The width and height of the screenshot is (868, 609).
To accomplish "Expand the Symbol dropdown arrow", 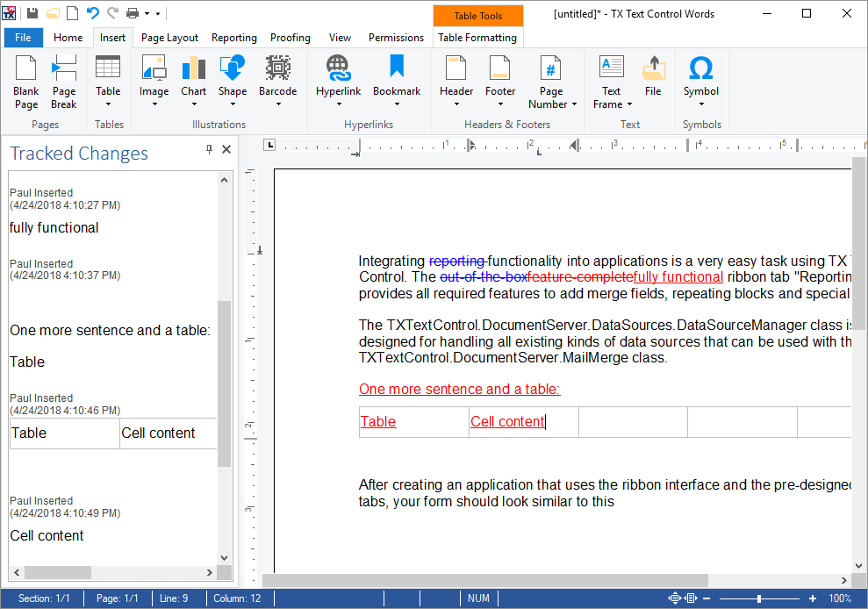I will point(701,104).
